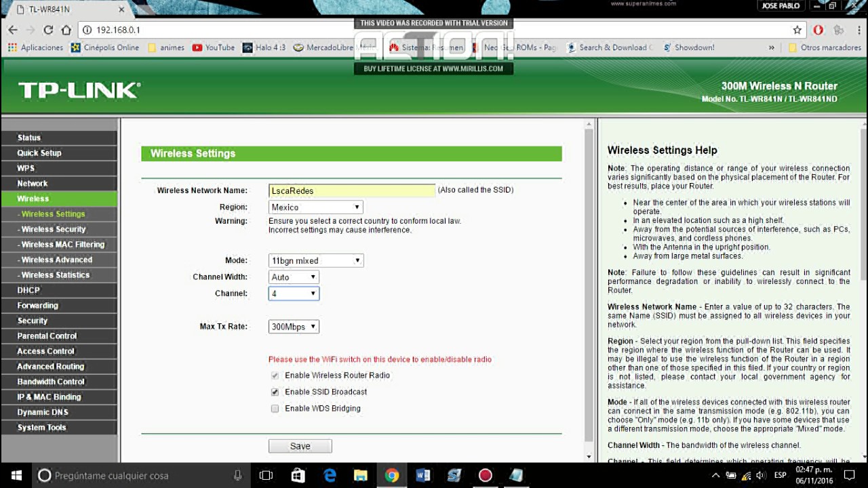Open Search & Download bookmark
The image size is (868, 488).
[x=610, y=47]
